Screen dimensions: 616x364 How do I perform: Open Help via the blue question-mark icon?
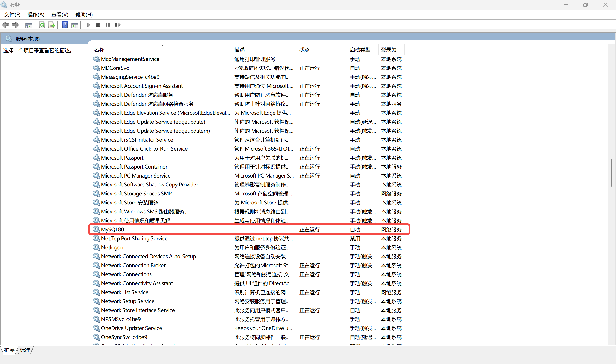click(x=65, y=25)
